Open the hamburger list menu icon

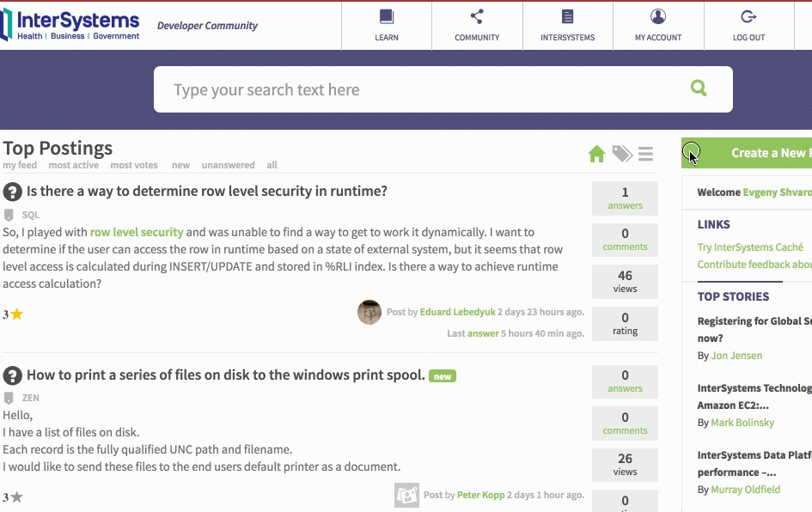645,154
